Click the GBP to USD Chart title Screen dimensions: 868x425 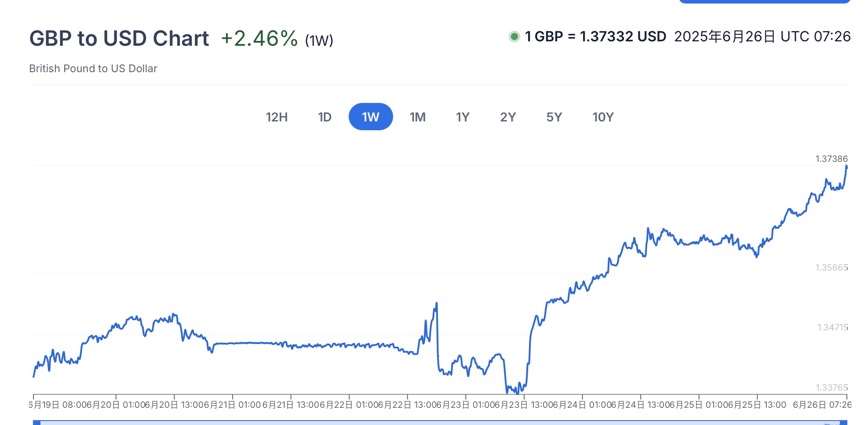(x=120, y=38)
